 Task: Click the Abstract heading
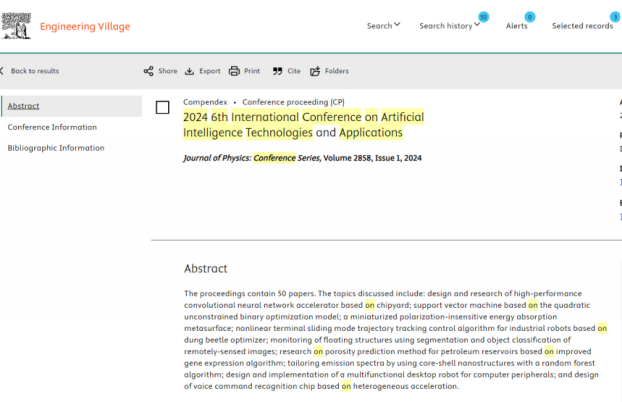(205, 269)
